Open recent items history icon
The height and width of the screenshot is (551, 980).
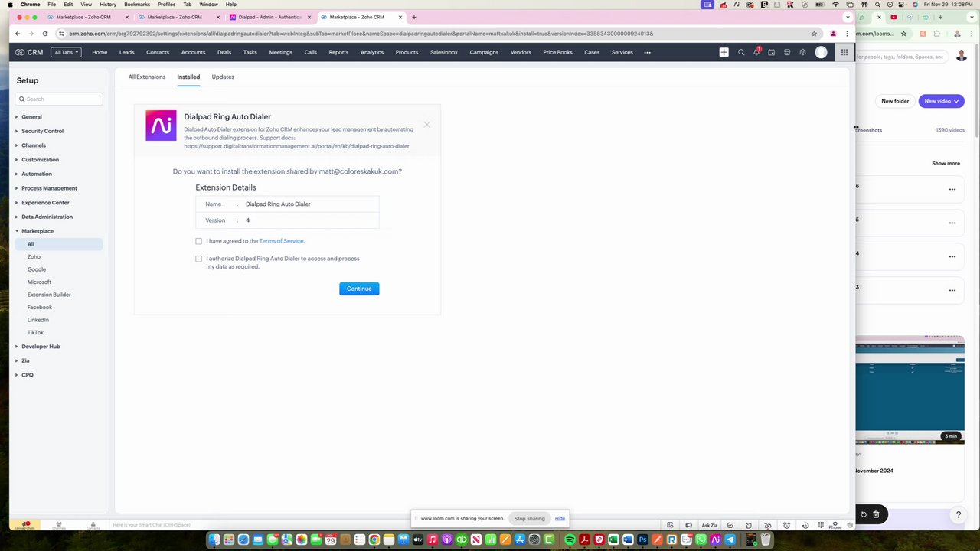805,525
